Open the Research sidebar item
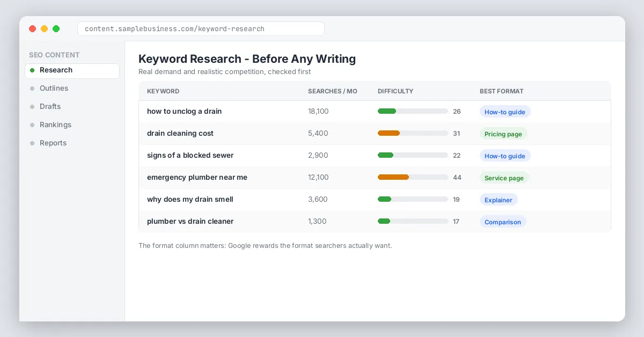 pyautogui.click(x=72, y=70)
